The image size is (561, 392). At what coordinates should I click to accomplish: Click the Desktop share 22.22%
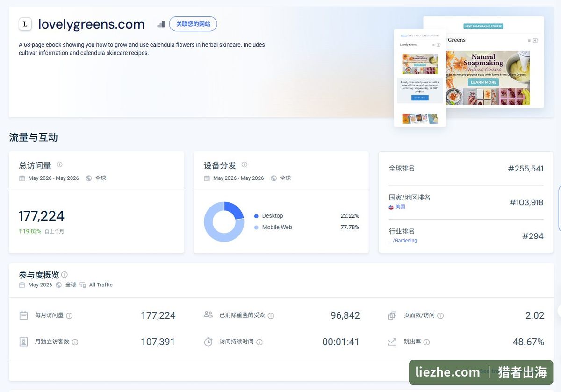(350, 216)
